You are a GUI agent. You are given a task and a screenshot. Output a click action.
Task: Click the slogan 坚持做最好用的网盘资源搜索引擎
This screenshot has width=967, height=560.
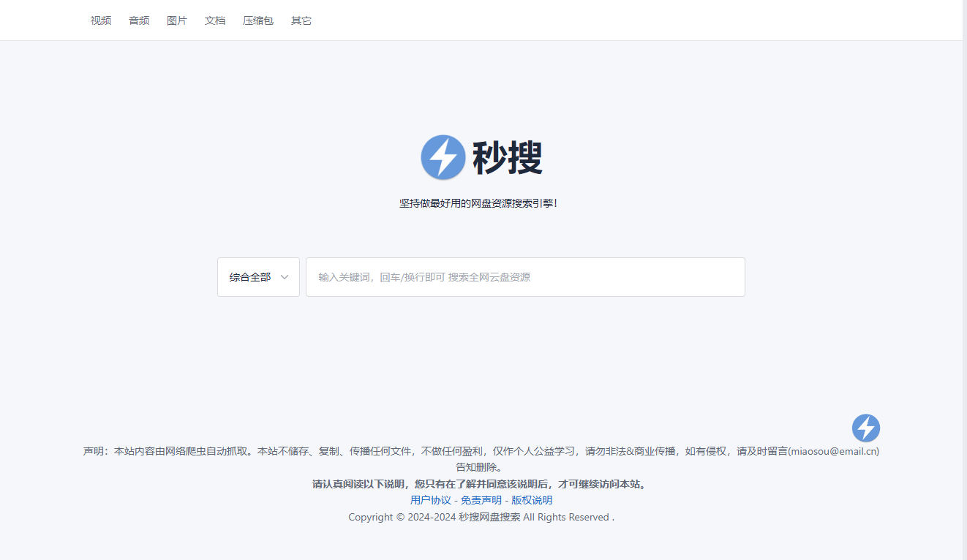coord(478,203)
